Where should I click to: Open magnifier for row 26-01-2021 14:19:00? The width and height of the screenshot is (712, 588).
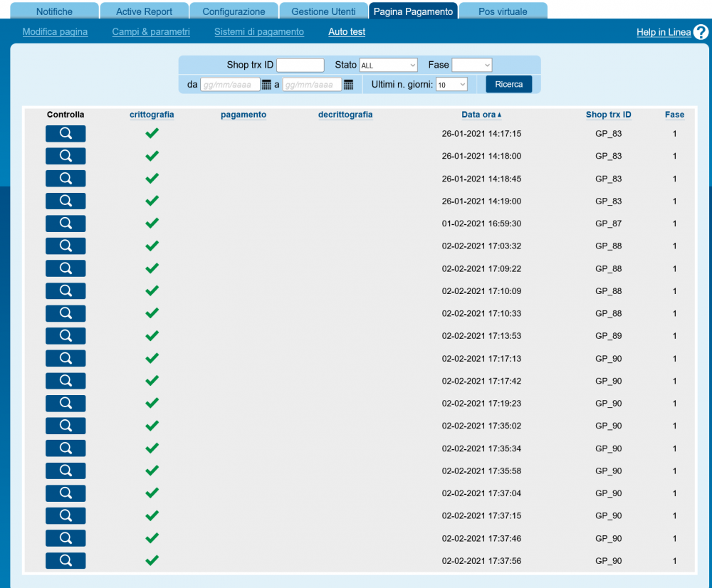[66, 201]
